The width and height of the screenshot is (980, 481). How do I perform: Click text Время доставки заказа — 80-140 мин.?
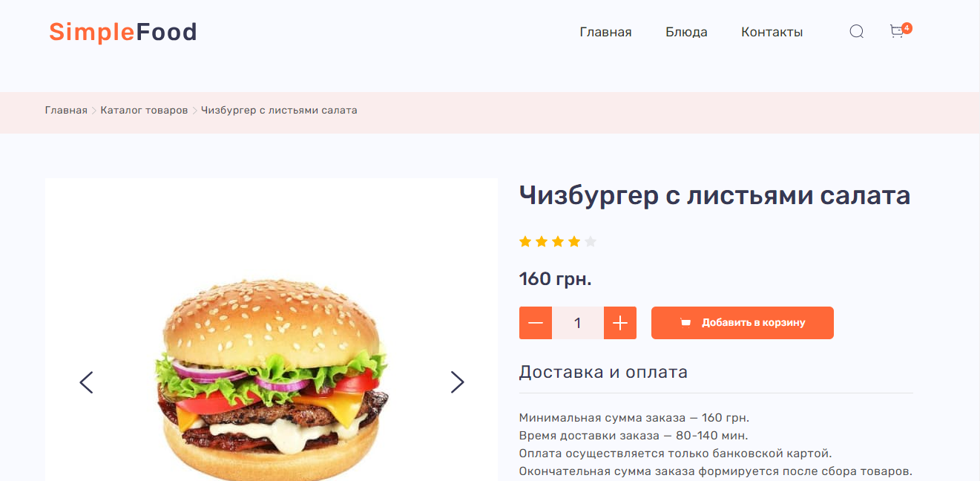point(634,436)
